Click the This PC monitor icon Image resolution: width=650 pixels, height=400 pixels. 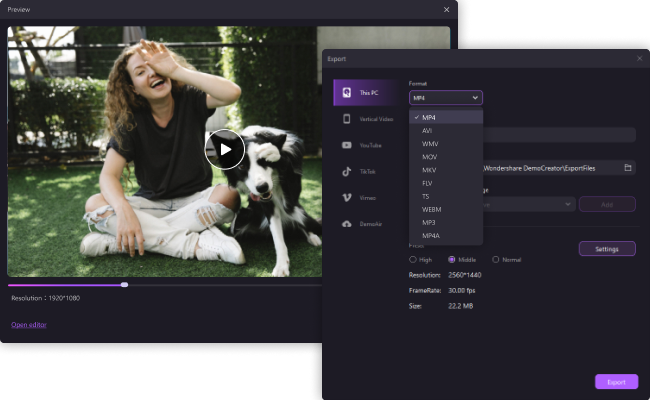(347, 92)
